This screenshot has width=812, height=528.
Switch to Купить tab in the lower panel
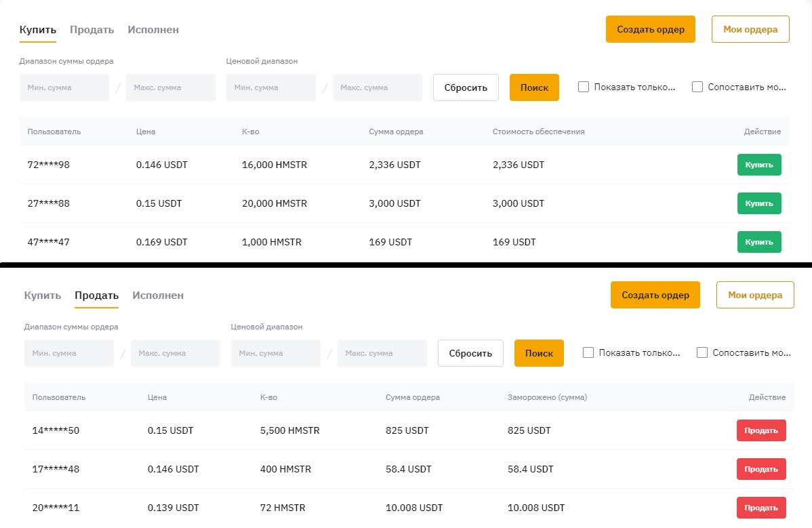click(43, 296)
